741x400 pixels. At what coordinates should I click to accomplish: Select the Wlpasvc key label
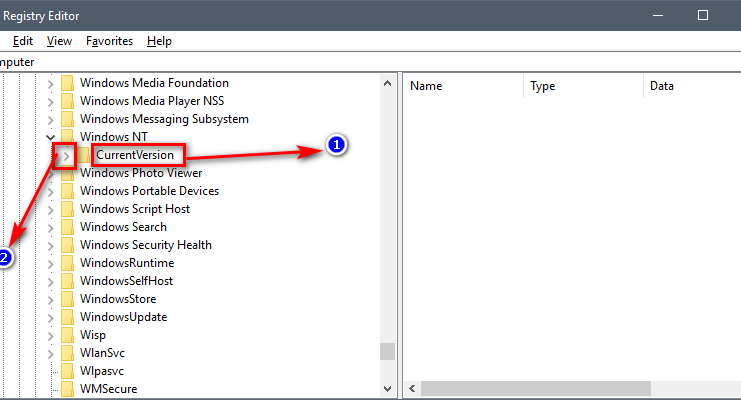[x=102, y=371]
